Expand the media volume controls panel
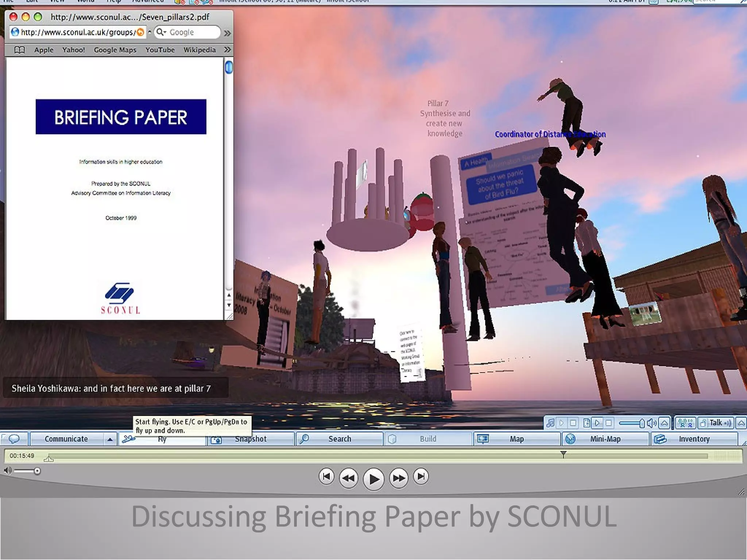 665,423
